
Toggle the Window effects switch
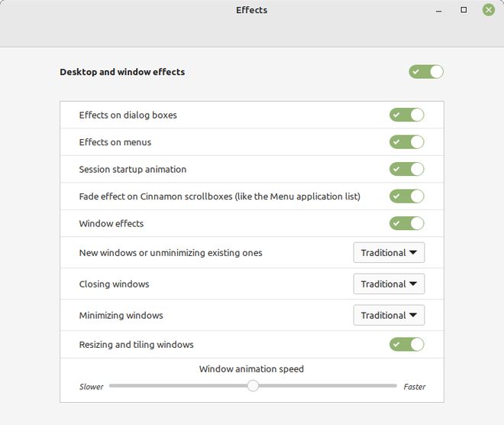pyautogui.click(x=406, y=223)
